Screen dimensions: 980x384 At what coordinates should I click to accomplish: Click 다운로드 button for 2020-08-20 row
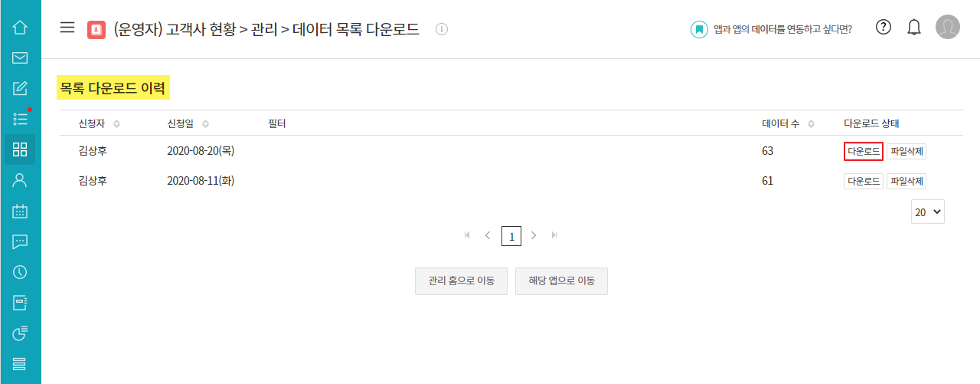863,152
